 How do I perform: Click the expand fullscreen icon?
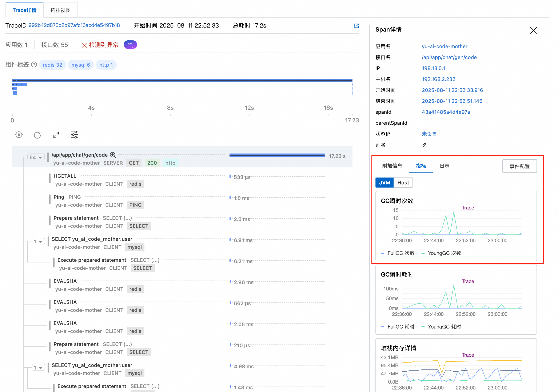[56, 135]
